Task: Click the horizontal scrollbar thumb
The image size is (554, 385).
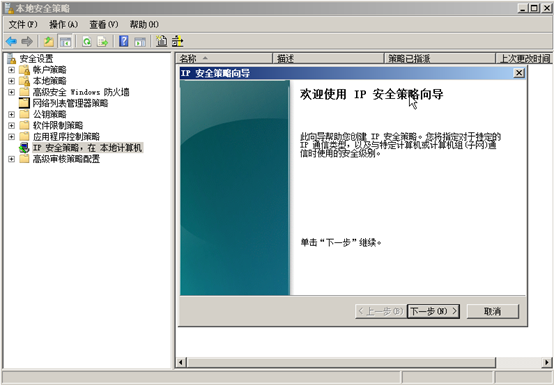Action: coord(341,362)
